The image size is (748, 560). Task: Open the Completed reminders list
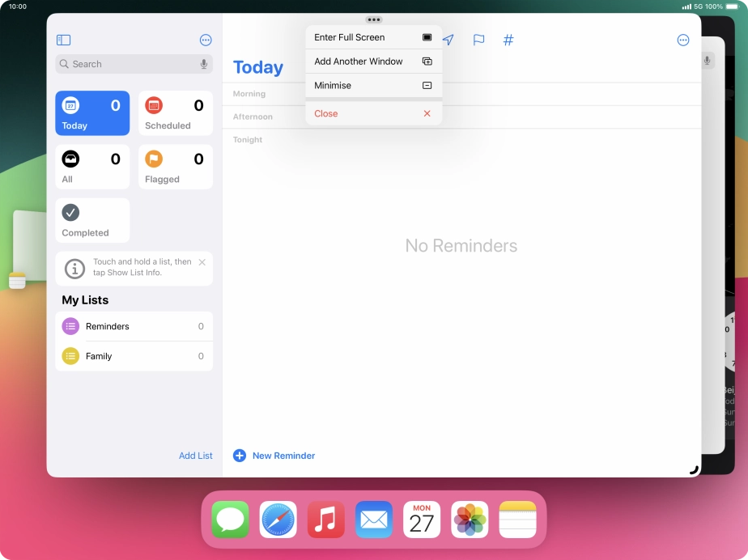[92, 220]
